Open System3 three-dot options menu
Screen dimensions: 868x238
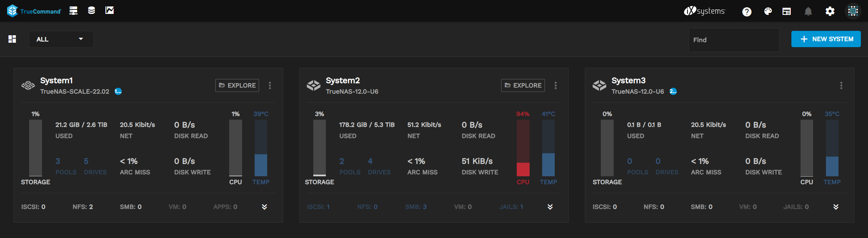click(841, 85)
